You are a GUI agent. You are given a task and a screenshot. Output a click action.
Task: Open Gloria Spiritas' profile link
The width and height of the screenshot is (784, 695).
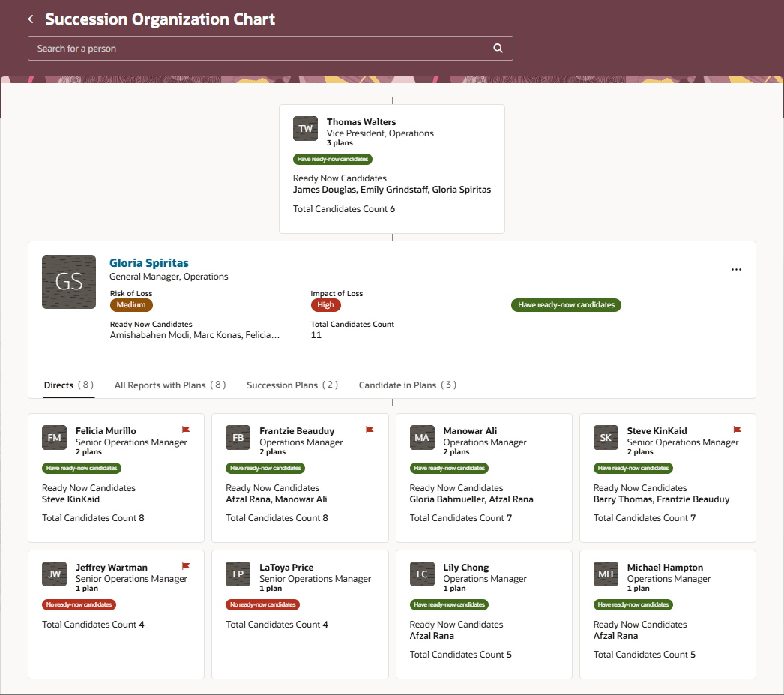point(148,262)
